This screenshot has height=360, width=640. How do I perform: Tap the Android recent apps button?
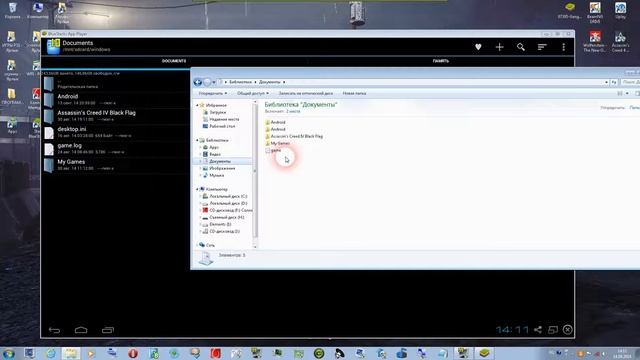click(x=108, y=330)
